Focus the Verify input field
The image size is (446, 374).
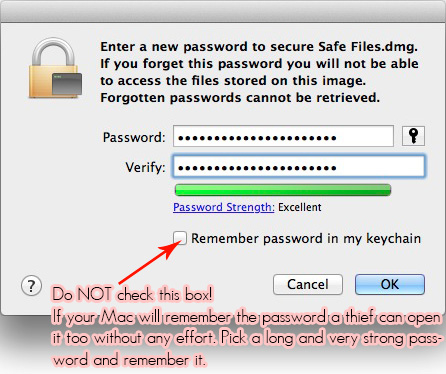(299, 166)
